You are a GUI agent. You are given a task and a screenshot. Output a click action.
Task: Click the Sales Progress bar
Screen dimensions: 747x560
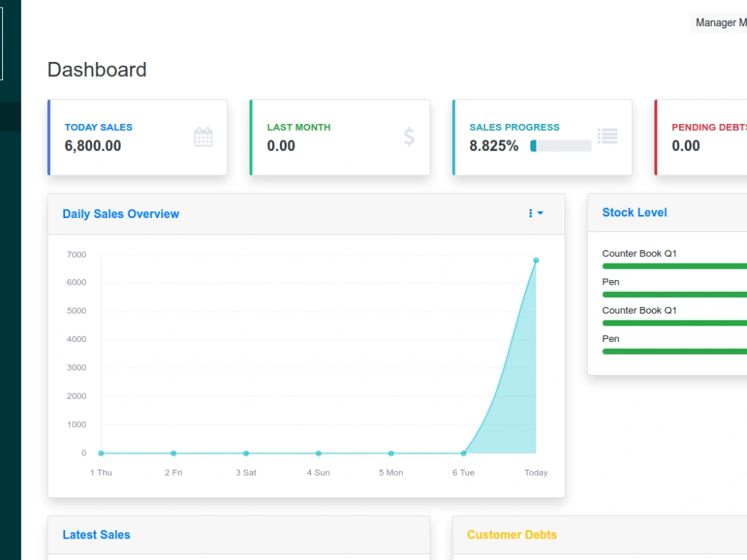coord(561,146)
